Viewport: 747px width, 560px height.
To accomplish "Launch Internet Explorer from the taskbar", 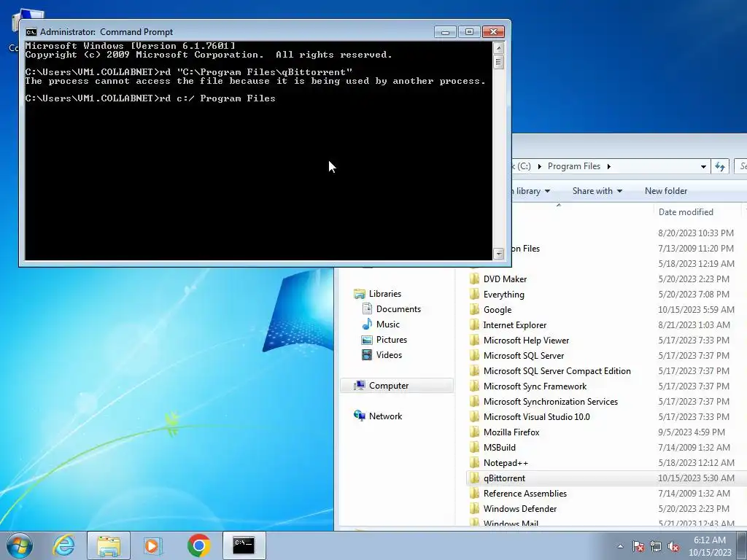I will click(64, 545).
